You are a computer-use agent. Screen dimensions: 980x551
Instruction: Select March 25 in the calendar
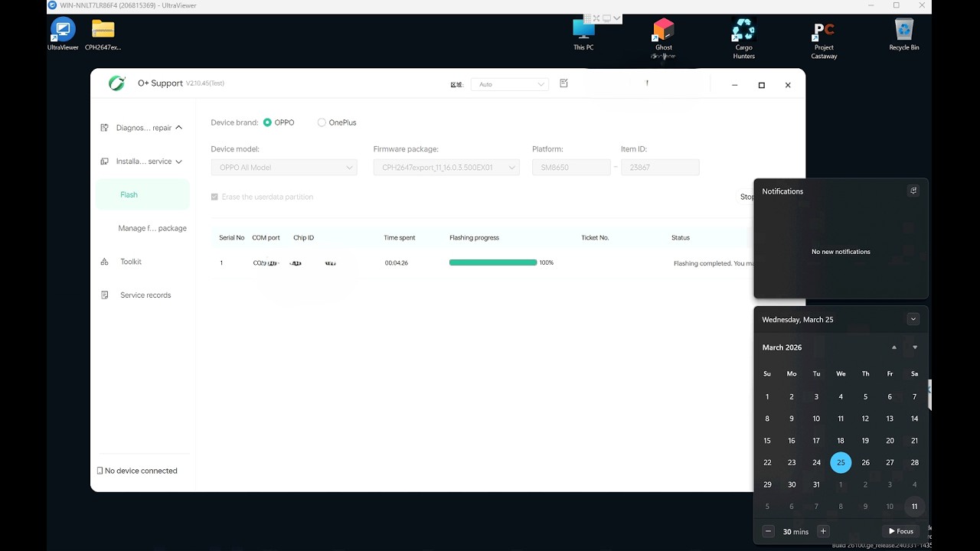pos(841,462)
